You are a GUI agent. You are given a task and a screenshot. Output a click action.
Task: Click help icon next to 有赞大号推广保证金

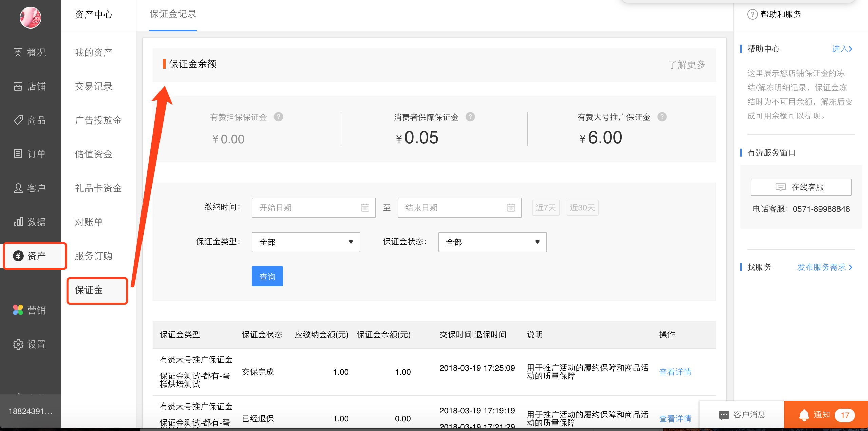(x=662, y=117)
